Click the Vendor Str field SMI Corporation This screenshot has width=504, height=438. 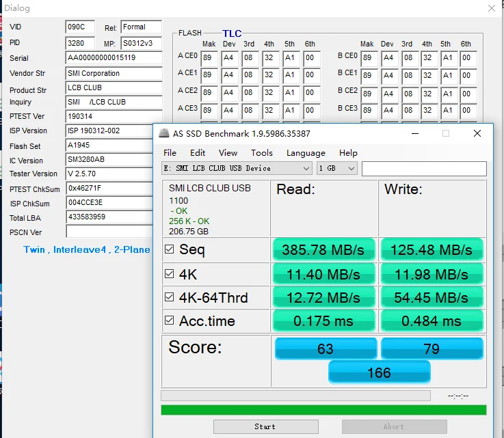click(x=114, y=74)
